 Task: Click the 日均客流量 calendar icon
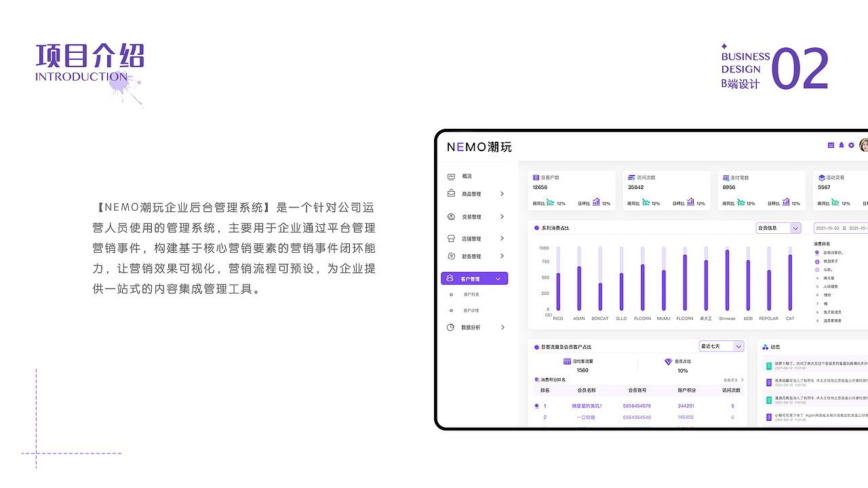[x=567, y=362]
